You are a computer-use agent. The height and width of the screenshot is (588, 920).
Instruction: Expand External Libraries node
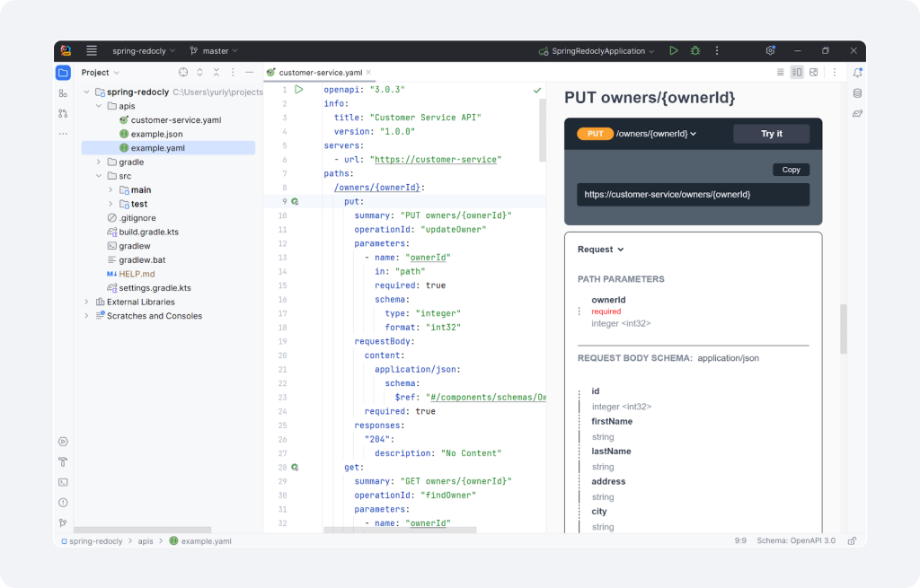click(86, 302)
